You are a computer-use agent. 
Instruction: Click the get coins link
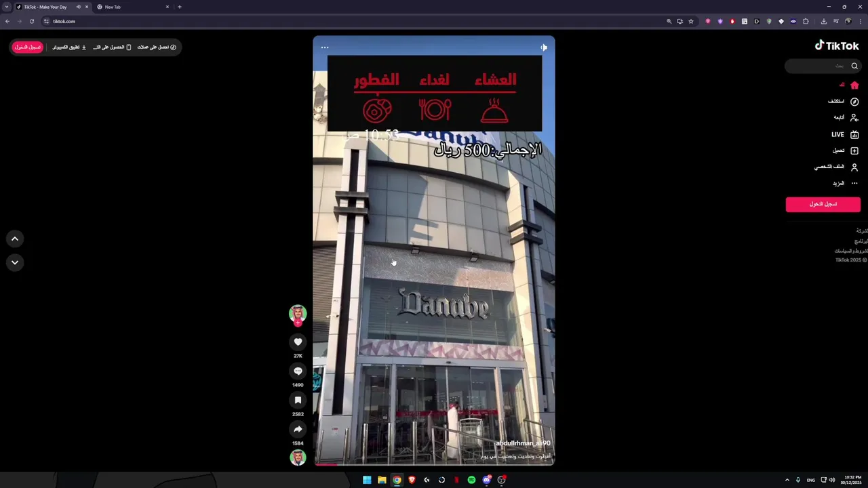pos(157,47)
